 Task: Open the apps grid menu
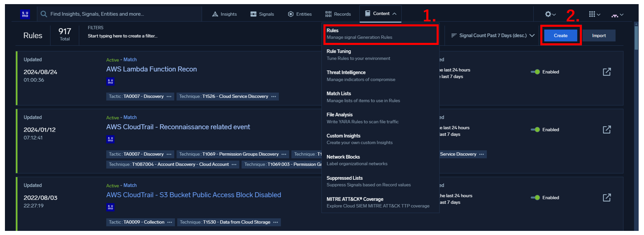(x=594, y=14)
